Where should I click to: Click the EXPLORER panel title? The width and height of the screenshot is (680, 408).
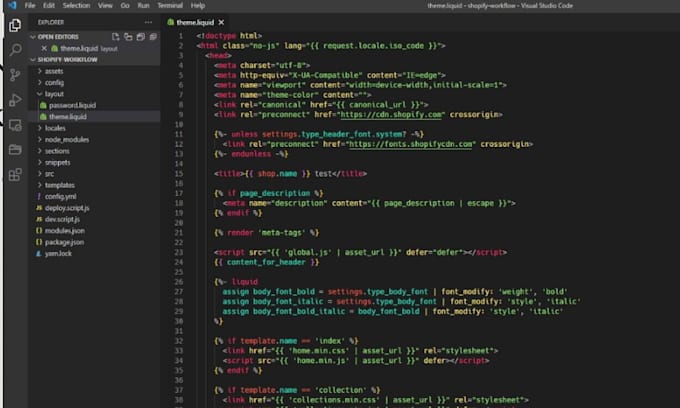click(51, 22)
